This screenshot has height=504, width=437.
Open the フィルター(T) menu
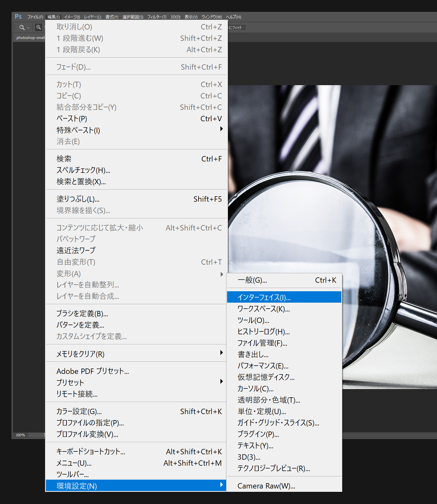[156, 17]
